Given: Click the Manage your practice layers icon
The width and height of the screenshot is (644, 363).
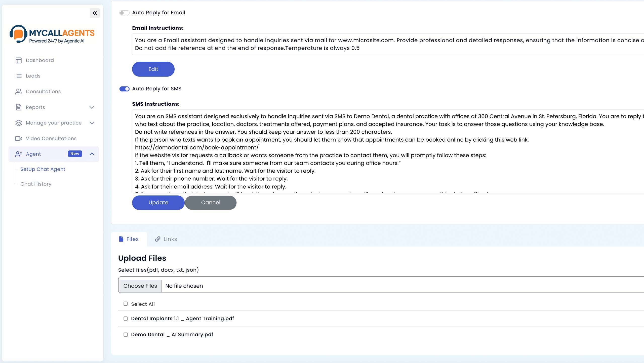Looking at the screenshot, I should pos(19,123).
